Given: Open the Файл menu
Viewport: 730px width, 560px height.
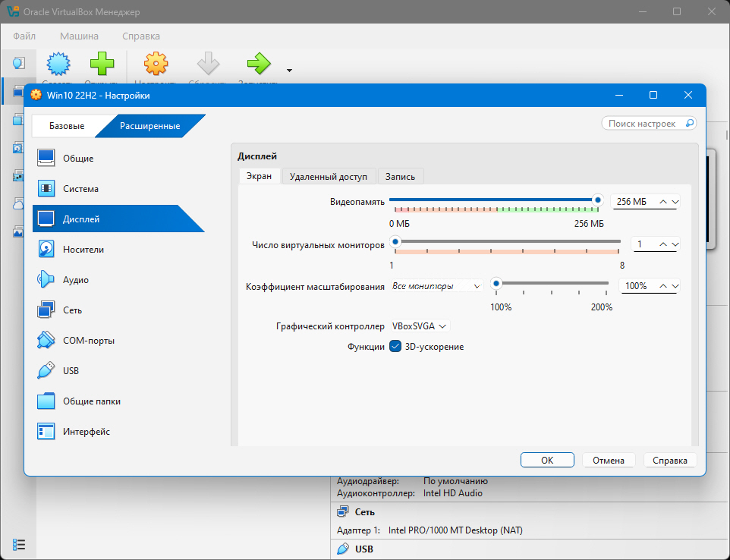Looking at the screenshot, I should [24, 36].
